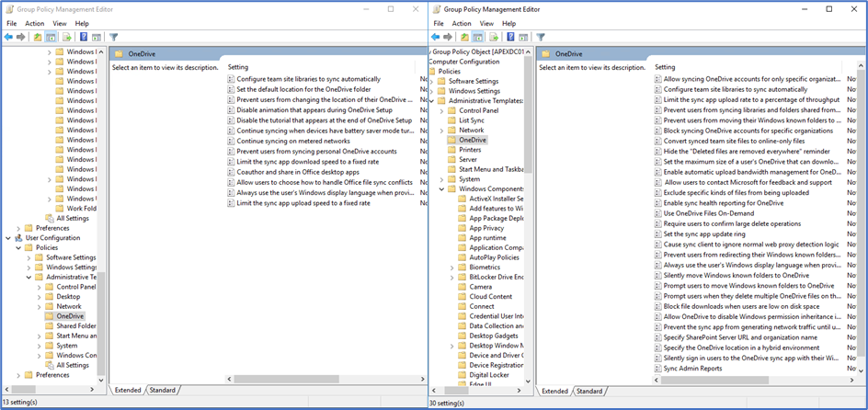
Task: Click the Back arrow in right window toolbar
Action: click(x=436, y=37)
